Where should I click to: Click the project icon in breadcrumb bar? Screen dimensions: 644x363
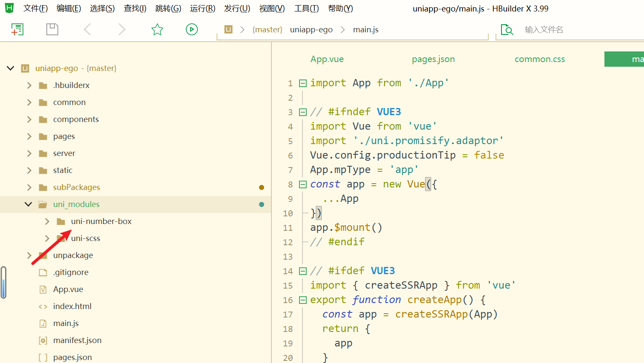(228, 29)
